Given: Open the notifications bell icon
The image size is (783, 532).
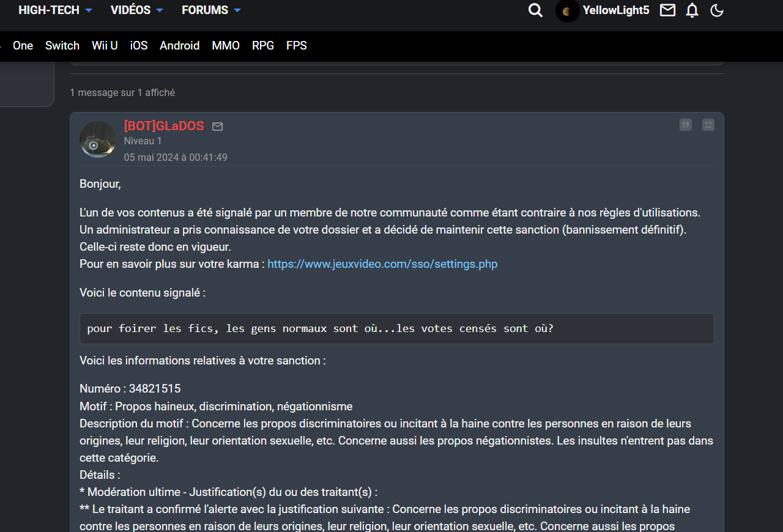Looking at the screenshot, I should pyautogui.click(x=692, y=10).
